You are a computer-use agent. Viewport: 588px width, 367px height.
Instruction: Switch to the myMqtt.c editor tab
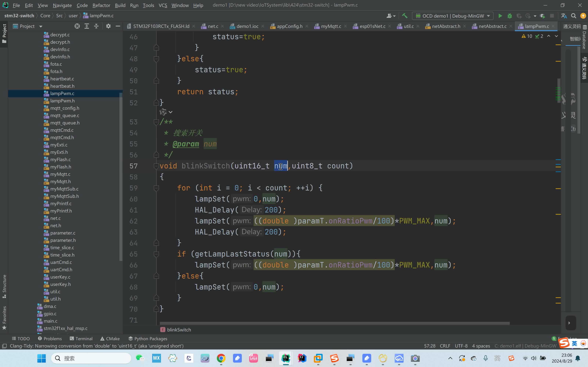click(331, 26)
